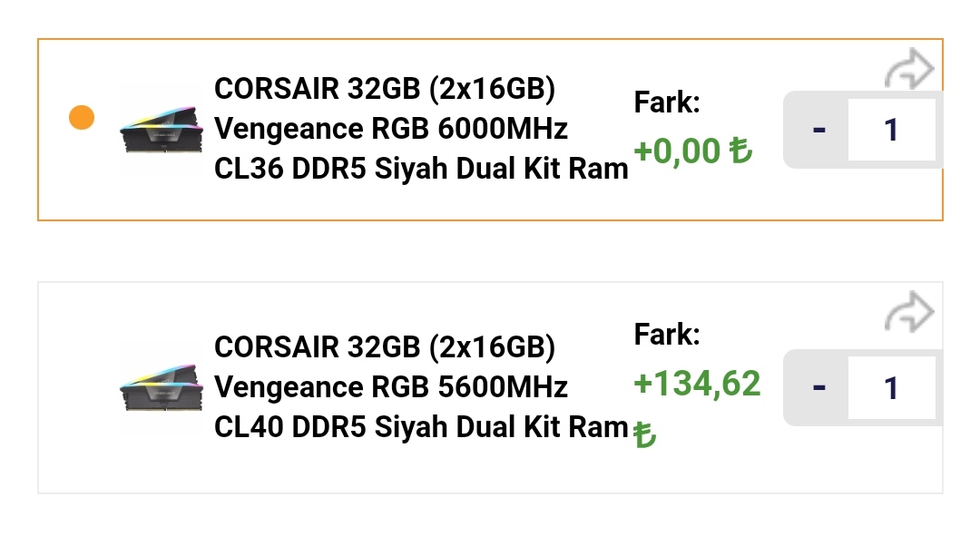
Task: Open the 5600MHz Vengeance RGB product thumbnail
Action: click(160, 387)
